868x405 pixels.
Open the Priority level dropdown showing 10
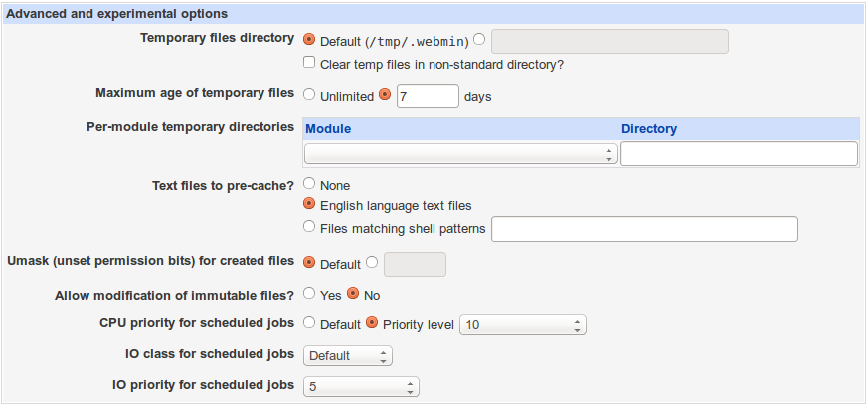click(523, 325)
